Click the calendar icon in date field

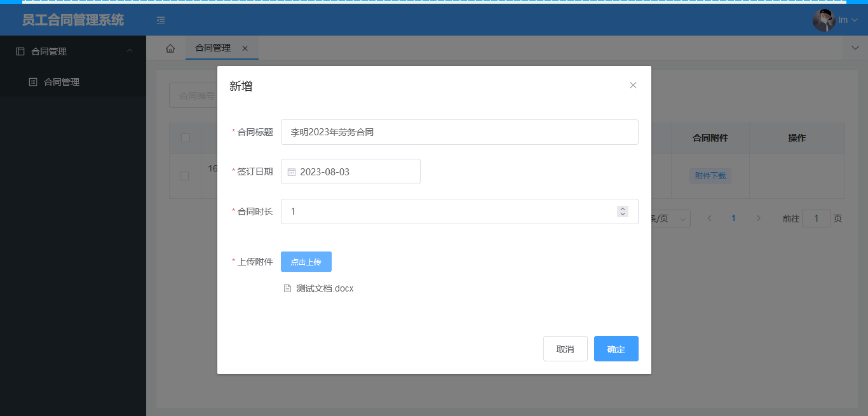click(x=292, y=172)
